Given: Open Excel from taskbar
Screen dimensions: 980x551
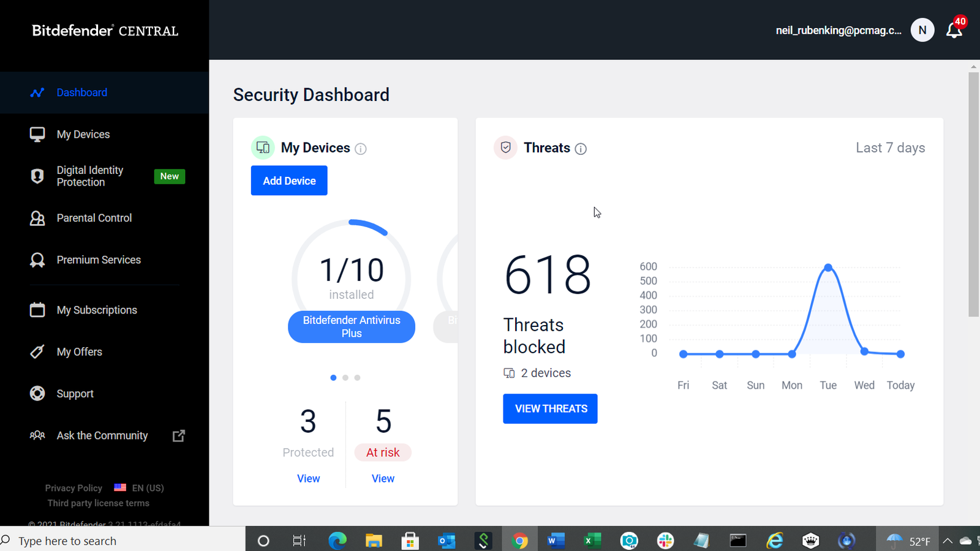Looking at the screenshot, I should point(592,541).
